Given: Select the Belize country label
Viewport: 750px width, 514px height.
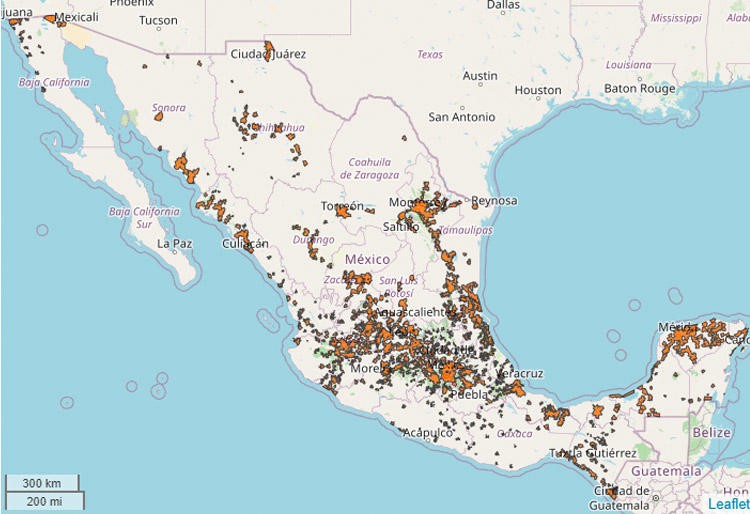Looking at the screenshot, I should pos(711,432).
